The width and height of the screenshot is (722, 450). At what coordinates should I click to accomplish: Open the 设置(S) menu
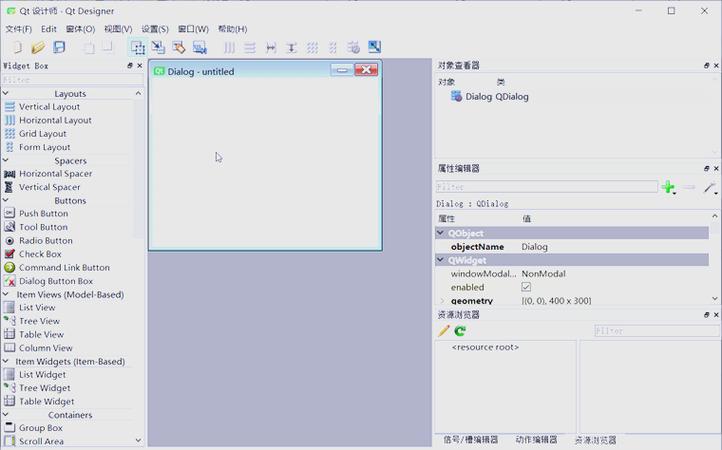tap(155, 29)
